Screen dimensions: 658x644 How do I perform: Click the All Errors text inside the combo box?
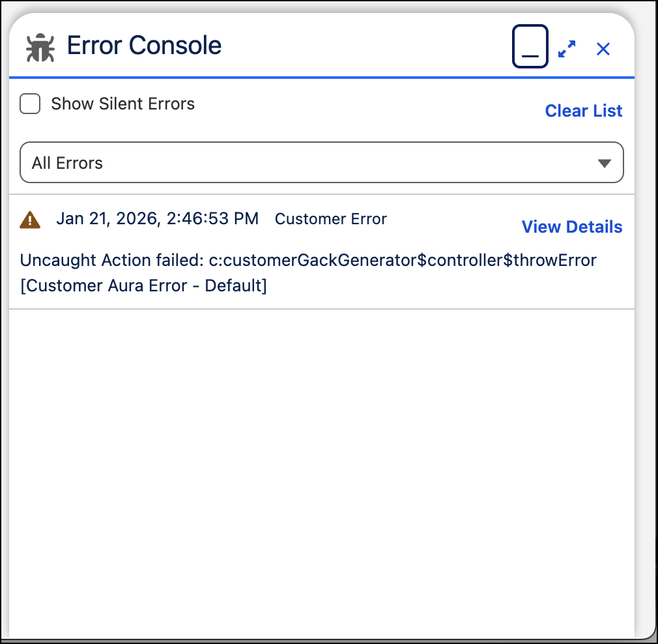[67, 163]
